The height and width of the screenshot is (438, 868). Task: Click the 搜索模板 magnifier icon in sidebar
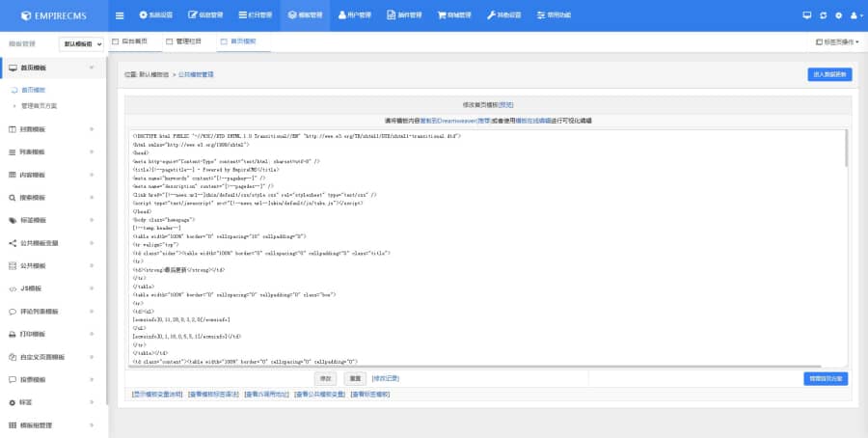[x=13, y=197]
